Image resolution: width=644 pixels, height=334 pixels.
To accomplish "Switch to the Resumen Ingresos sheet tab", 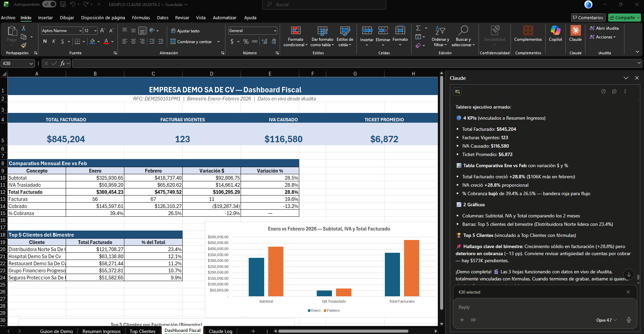I will tap(101, 331).
